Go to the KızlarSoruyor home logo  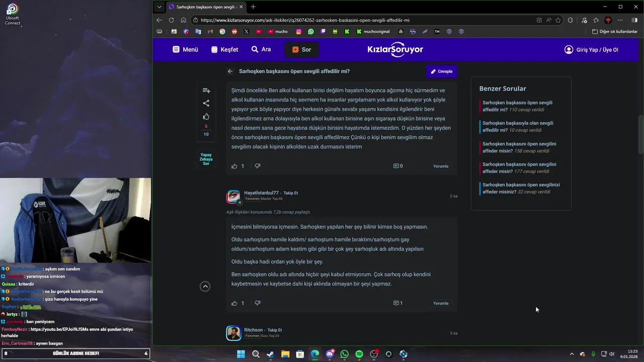click(x=395, y=49)
